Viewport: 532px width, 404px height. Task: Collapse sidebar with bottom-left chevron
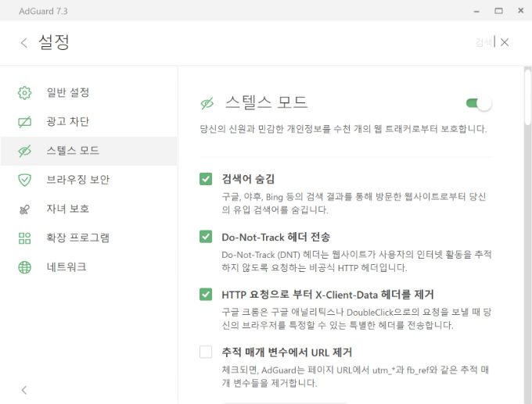pyautogui.click(x=24, y=390)
